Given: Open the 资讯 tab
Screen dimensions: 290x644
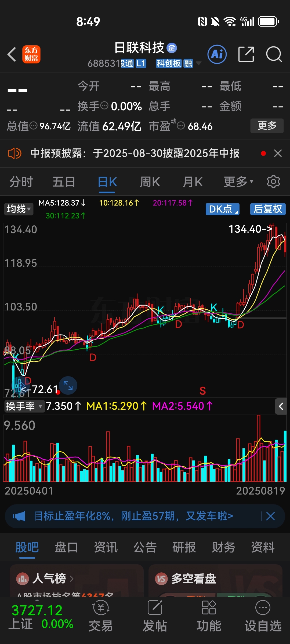Looking at the screenshot, I should [x=106, y=547].
